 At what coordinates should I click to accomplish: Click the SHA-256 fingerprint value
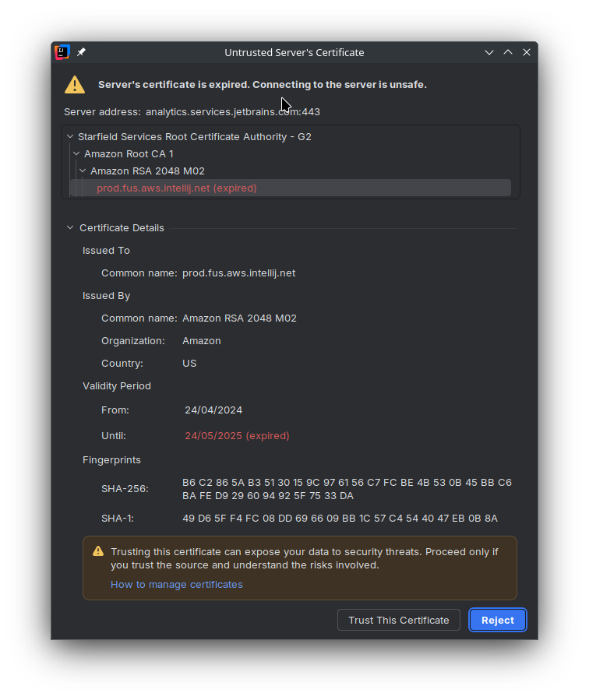point(347,489)
